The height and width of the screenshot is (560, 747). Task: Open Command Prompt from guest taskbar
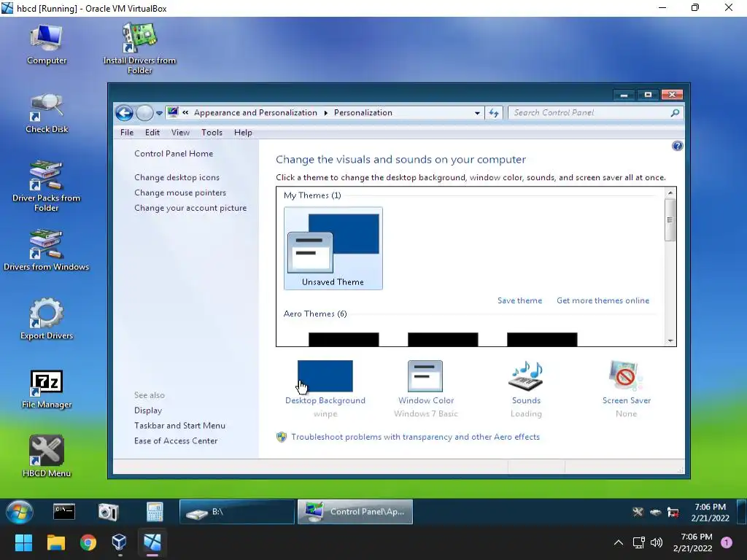click(x=64, y=512)
